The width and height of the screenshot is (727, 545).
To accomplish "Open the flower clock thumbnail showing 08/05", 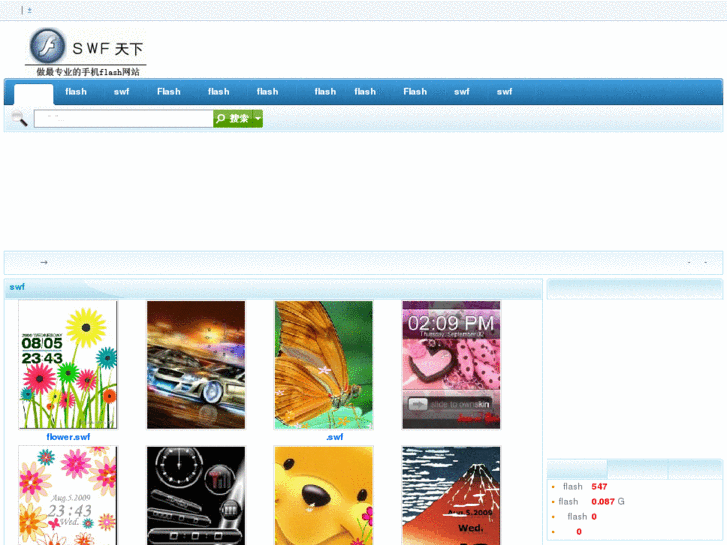I will click(x=68, y=365).
